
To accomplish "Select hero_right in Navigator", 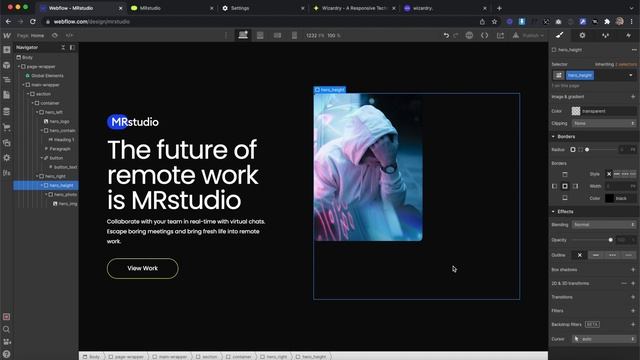I will [56, 176].
